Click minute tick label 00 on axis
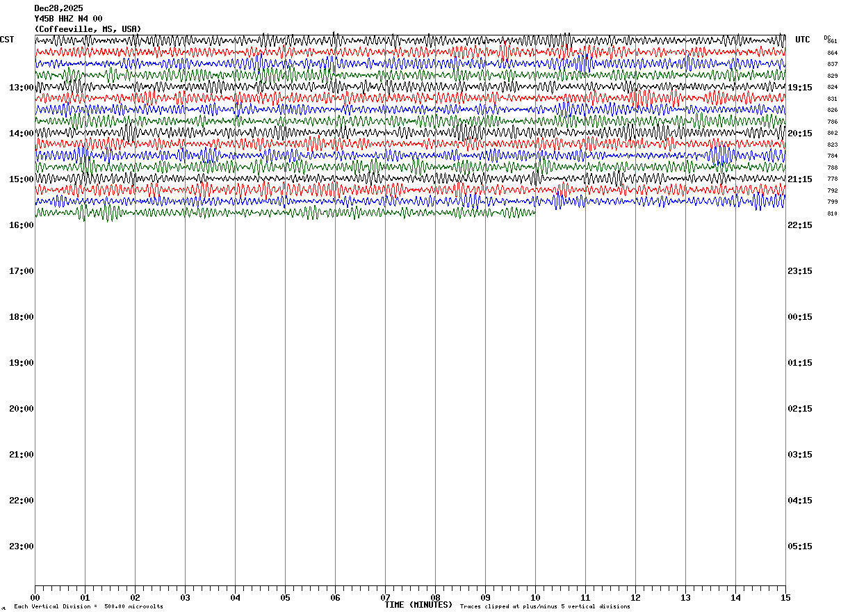 (35, 598)
